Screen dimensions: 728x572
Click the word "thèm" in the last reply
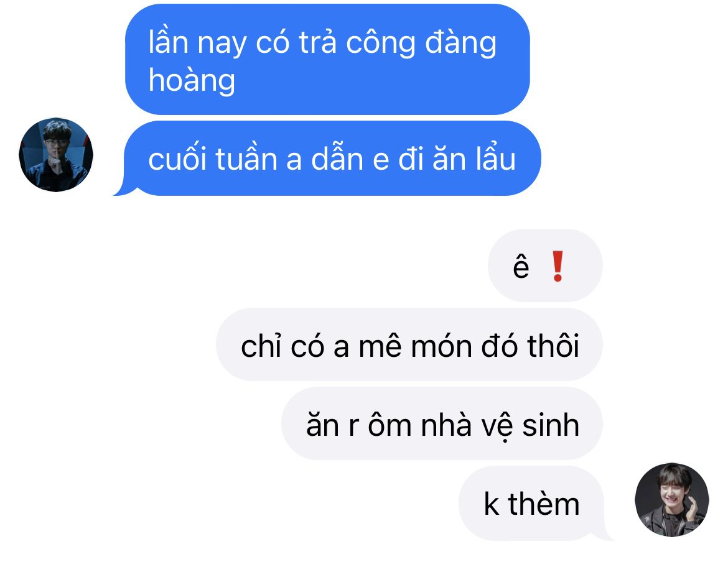[x=544, y=504]
